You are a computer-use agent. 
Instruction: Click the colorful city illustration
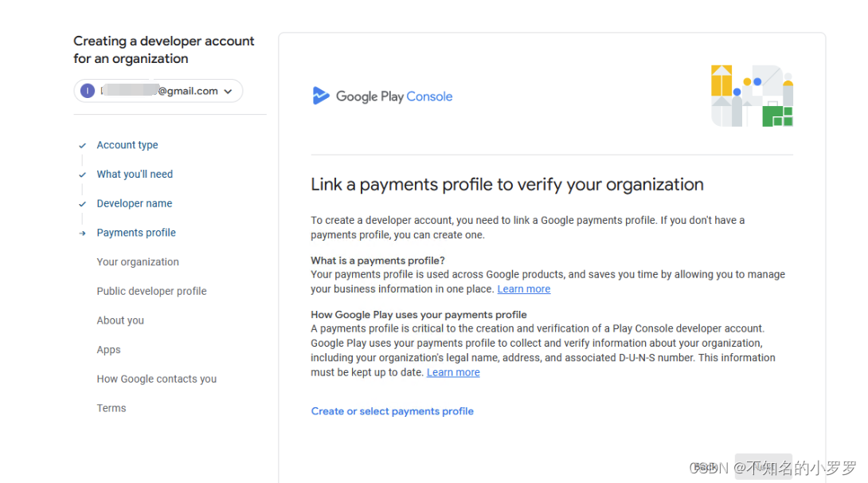[752, 96]
